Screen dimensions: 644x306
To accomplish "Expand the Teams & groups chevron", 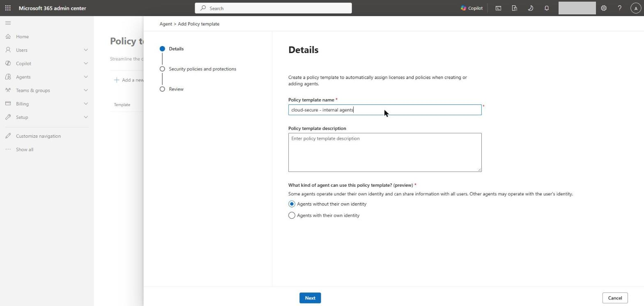I will 86,90.
